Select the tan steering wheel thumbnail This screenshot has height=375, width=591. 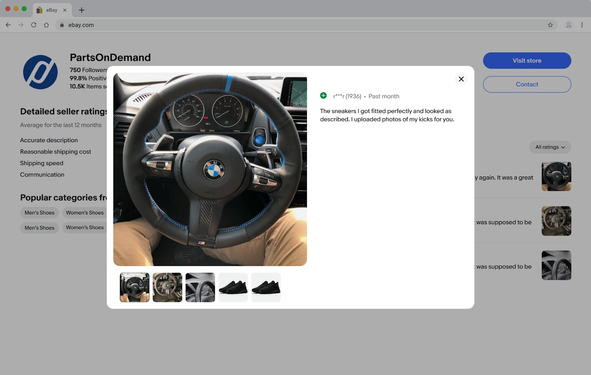pyautogui.click(x=167, y=287)
